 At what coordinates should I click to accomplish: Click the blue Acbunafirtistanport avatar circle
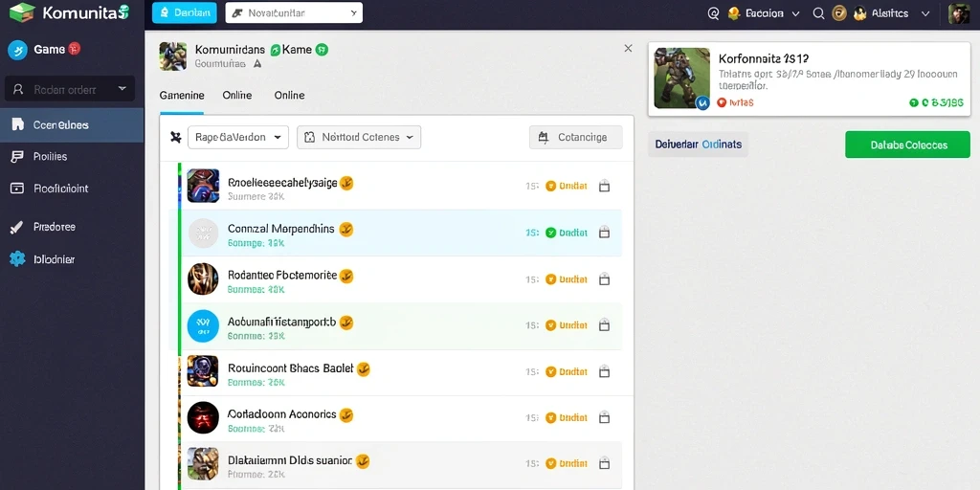tap(203, 325)
